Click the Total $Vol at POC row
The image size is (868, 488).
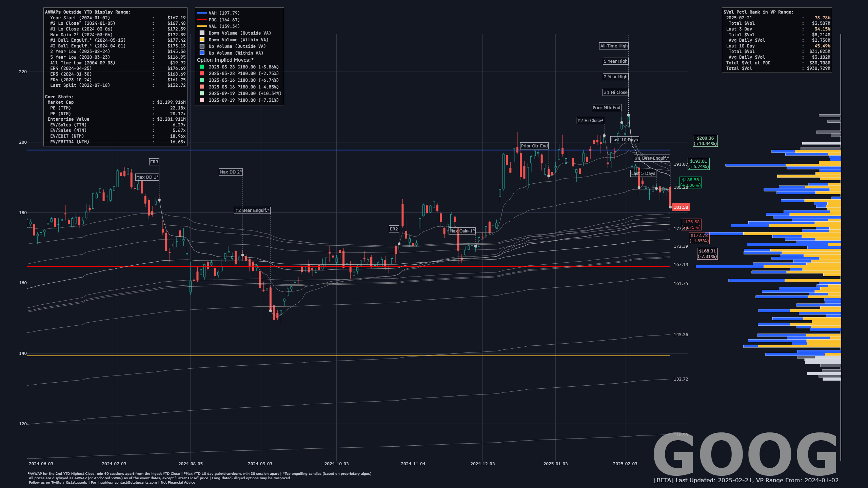778,63
